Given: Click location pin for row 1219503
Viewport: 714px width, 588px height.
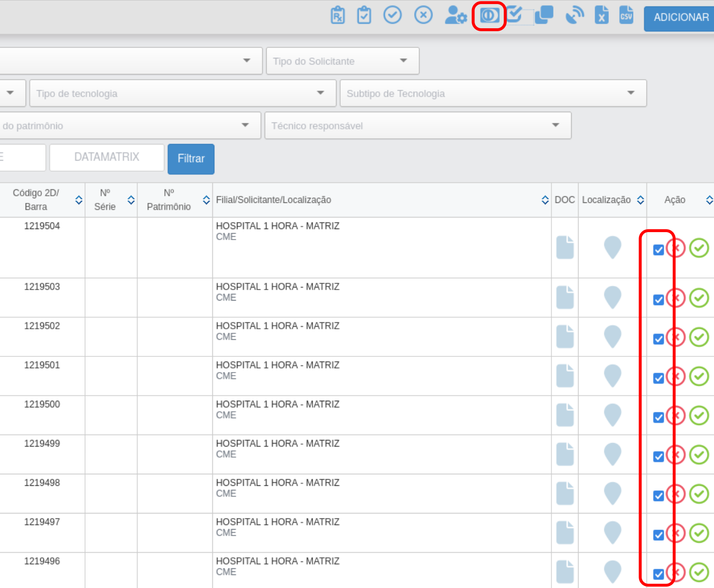Looking at the screenshot, I should [612, 297].
